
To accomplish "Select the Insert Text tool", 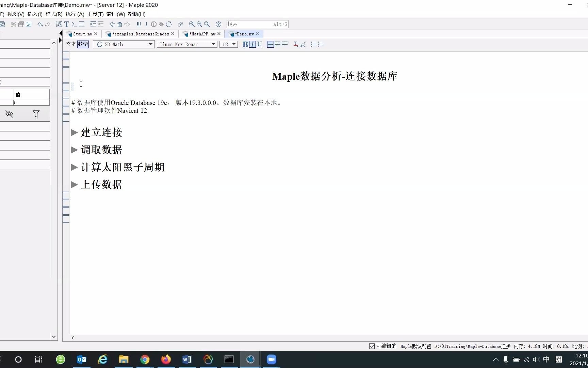I will tap(66, 24).
